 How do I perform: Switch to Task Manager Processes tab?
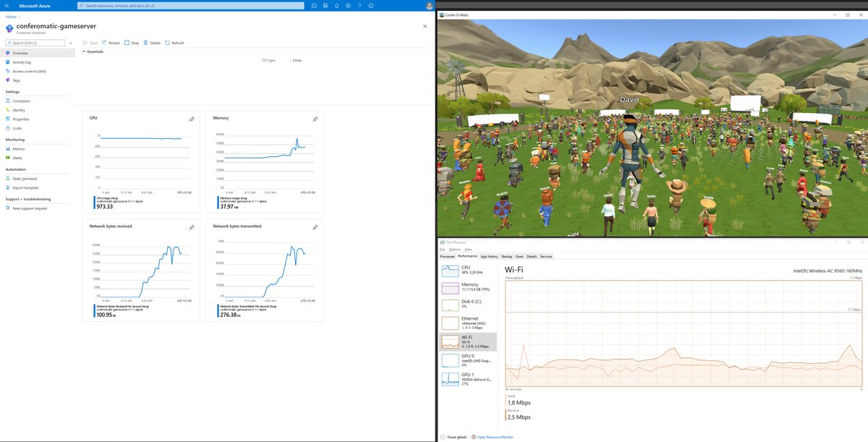pos(447,256)
